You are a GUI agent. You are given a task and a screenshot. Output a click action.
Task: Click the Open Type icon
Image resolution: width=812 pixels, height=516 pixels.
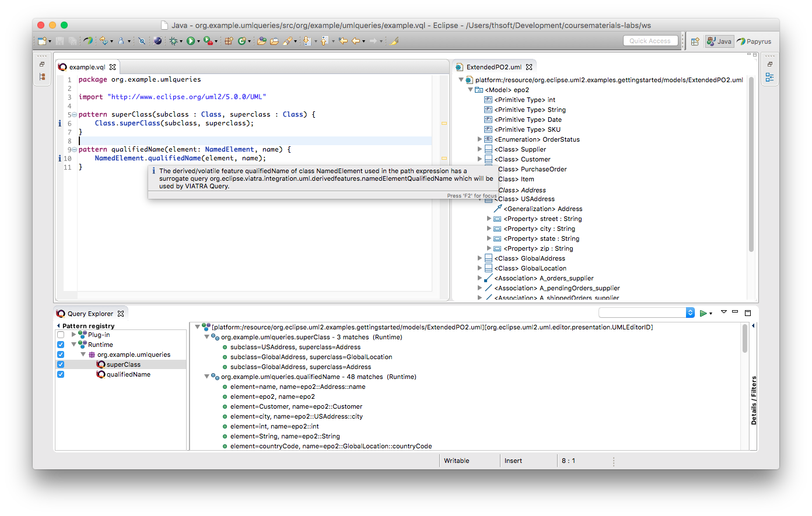261,41
